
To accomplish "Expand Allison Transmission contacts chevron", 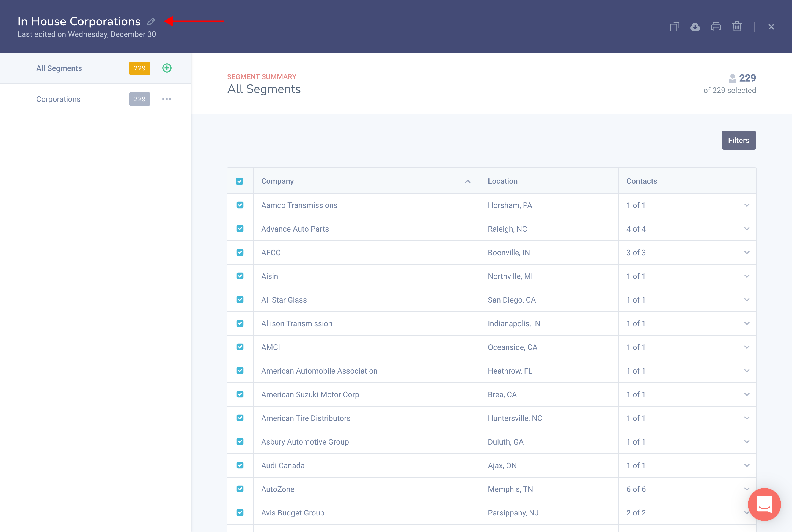I will click(747, 324).
